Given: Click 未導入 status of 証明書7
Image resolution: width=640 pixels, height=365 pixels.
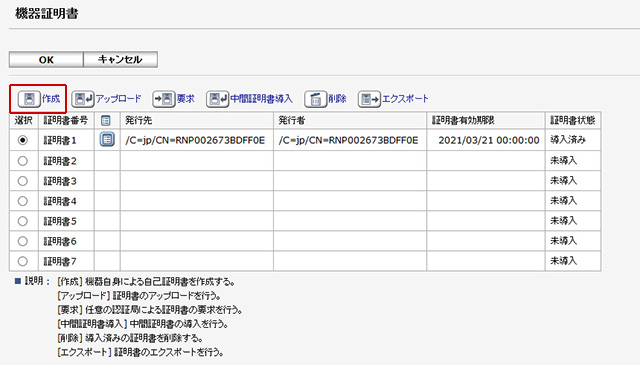Looking at the screenshot, I should [x=564, y=260].
